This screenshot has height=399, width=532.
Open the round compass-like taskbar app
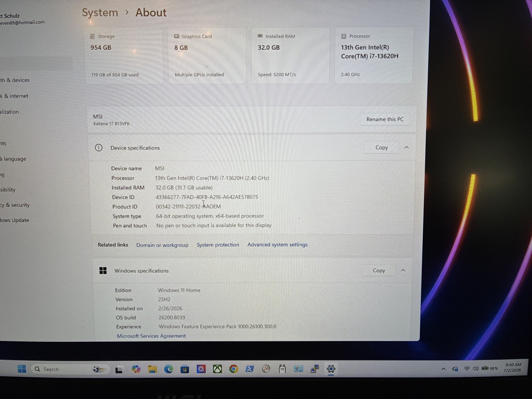266,368
